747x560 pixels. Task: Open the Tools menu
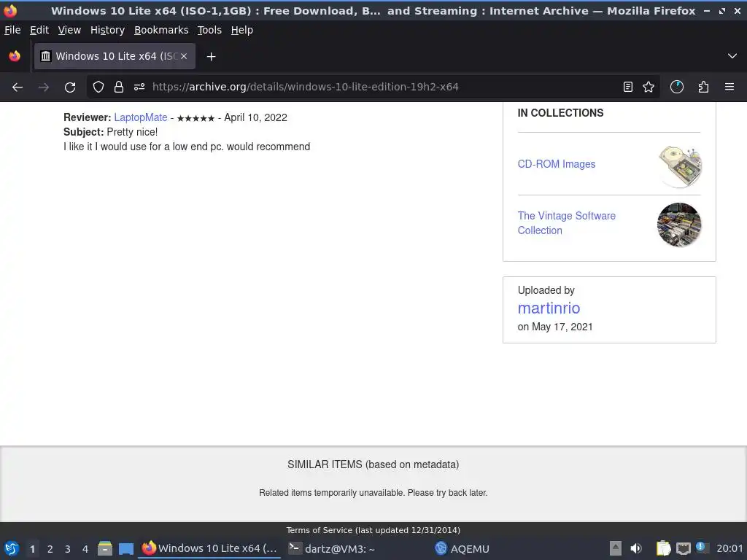[x=209, y=30]
